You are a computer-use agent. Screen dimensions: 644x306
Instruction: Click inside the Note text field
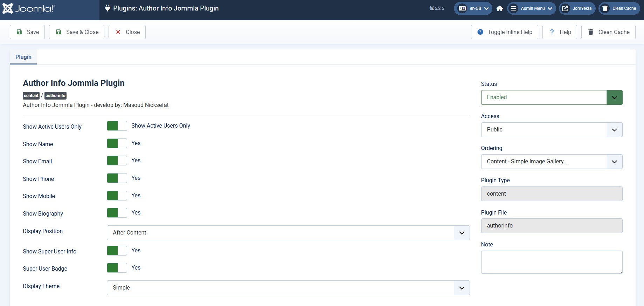552,262
